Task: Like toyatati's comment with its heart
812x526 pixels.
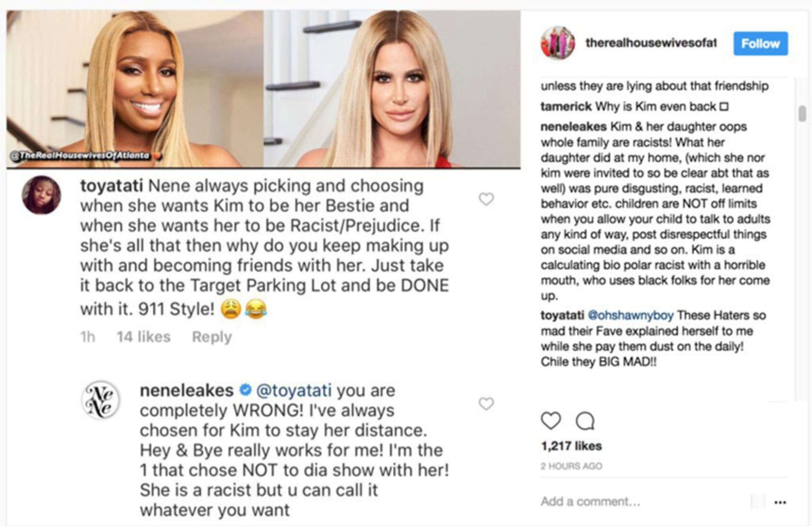Action: tap(486, 199)
